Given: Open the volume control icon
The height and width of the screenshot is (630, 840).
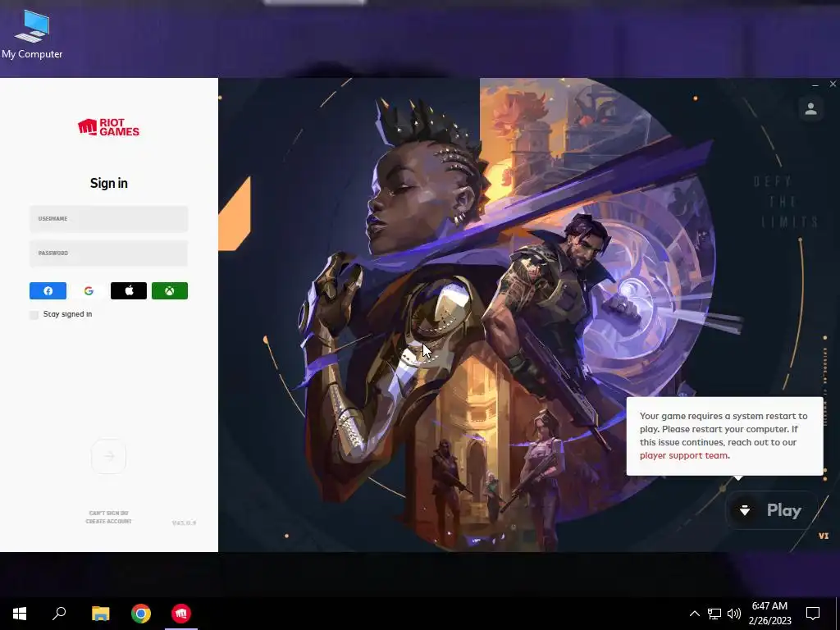Looking at the screenshot, I should pos(734,614).
